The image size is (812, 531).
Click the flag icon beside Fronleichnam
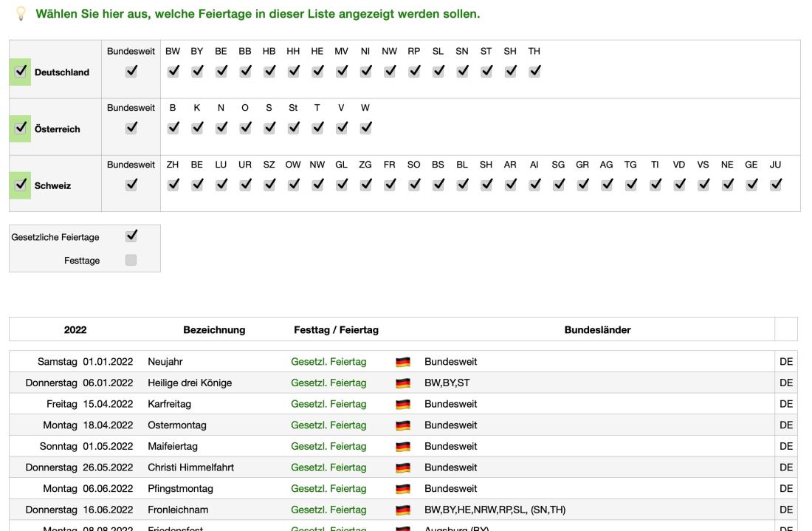coord(402,509)
